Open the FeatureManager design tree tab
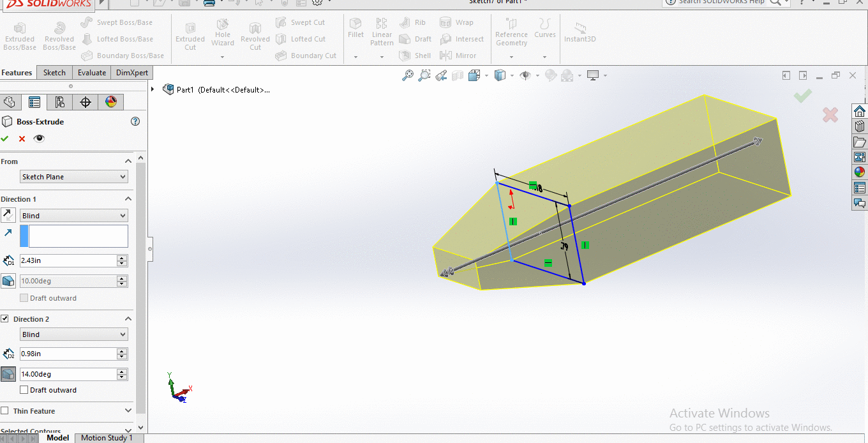The width and height of the screenshot is (868, 443). [9, 102]
